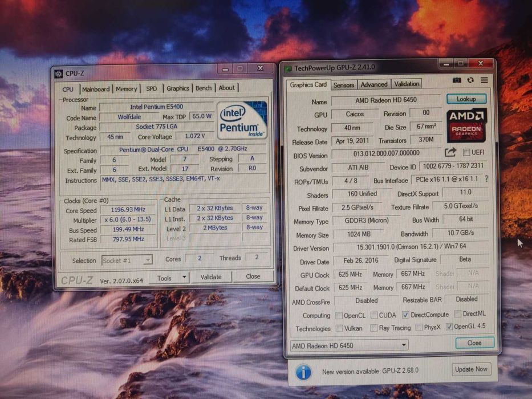Toggle the DirectML checkbox
This screenshot has width=532, height=399.
pos(458,313)
